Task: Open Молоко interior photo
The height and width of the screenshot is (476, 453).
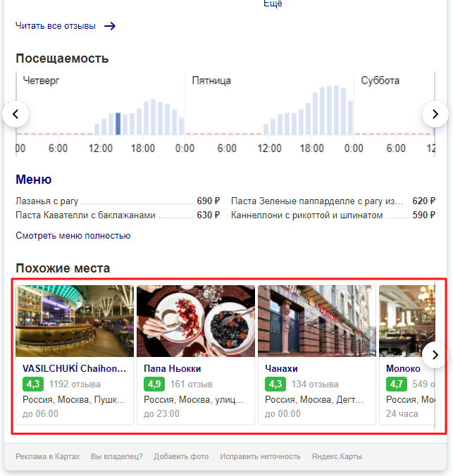Action: click(407, 321)
